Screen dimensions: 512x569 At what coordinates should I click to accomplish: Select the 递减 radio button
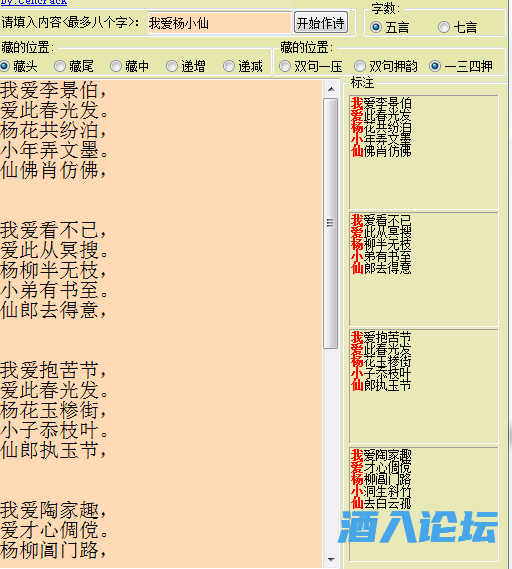243,66
